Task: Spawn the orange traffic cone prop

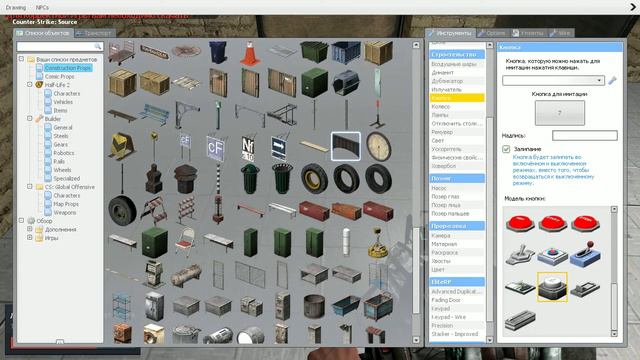Action: 250,52
